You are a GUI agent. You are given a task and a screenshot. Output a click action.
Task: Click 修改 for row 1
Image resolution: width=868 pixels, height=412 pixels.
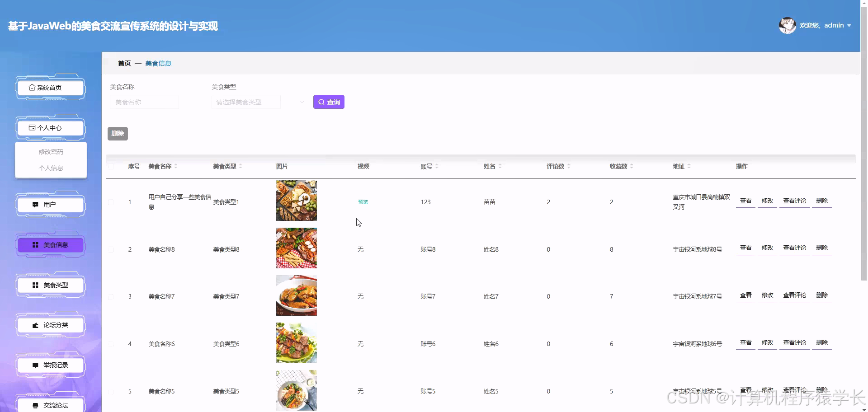click(767, 201)
